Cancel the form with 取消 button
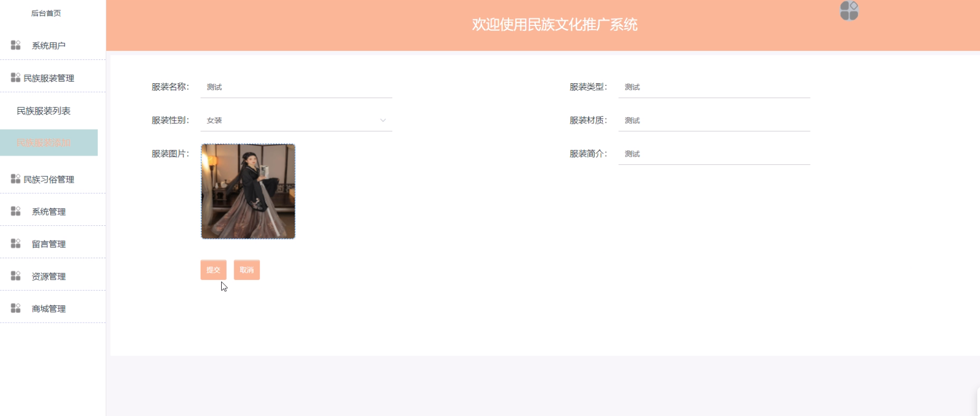Screen dimensions: 980x416 pos(247,270)
